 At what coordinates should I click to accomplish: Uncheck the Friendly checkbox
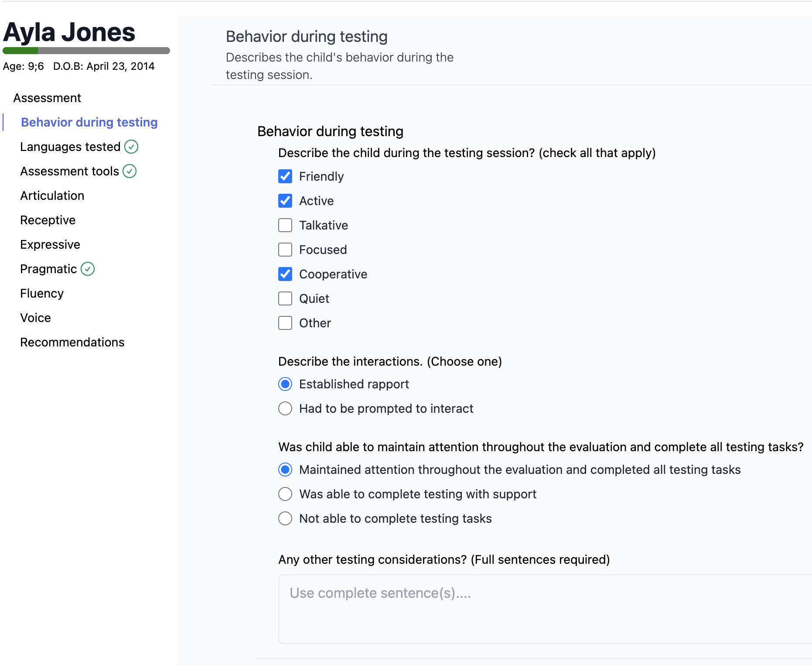tap(285, 177)
